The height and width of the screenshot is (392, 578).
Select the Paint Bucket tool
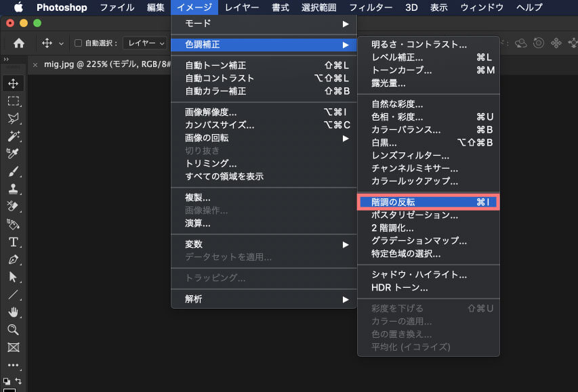pos(14,224)
